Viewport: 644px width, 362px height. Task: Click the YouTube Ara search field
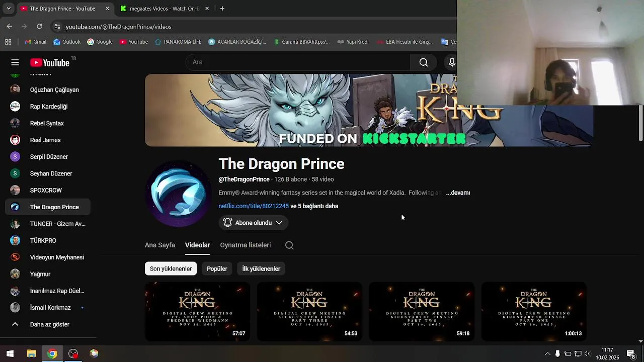click(298, 62)
